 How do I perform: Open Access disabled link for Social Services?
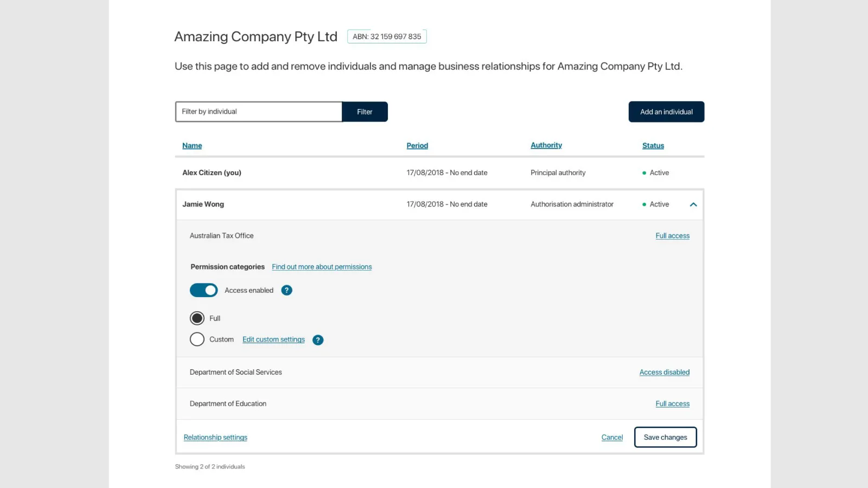point(665,373)
